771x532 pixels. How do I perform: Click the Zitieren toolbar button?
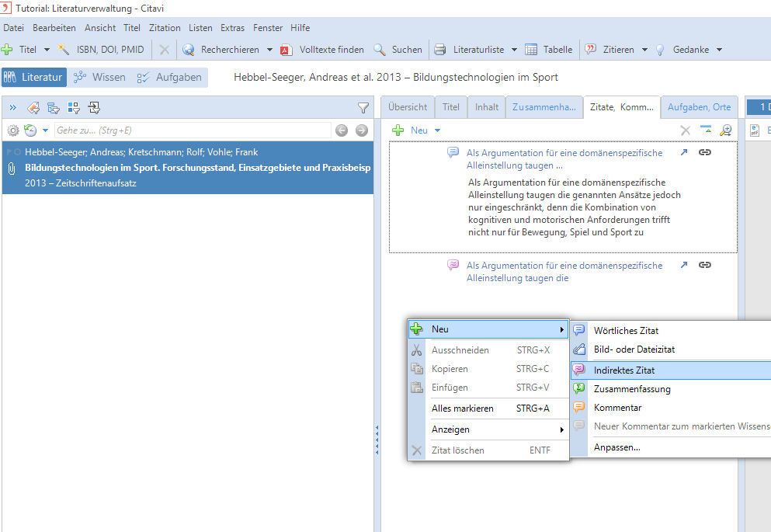tap(610, 50)
